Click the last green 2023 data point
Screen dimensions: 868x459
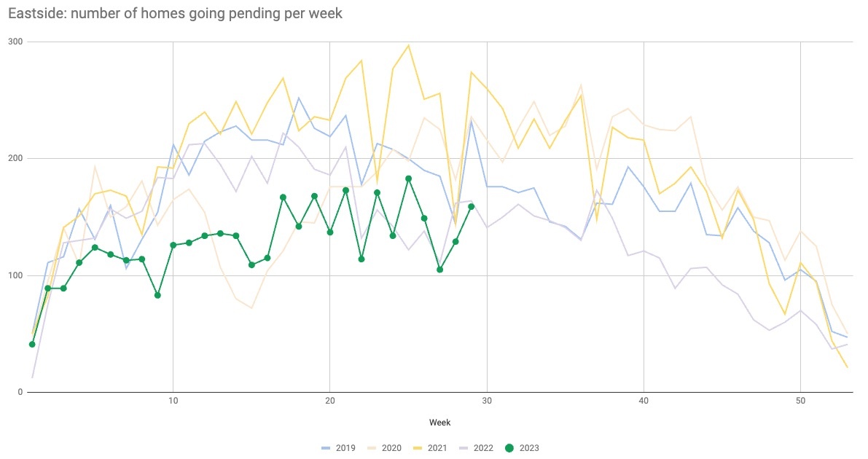point(472,206)
